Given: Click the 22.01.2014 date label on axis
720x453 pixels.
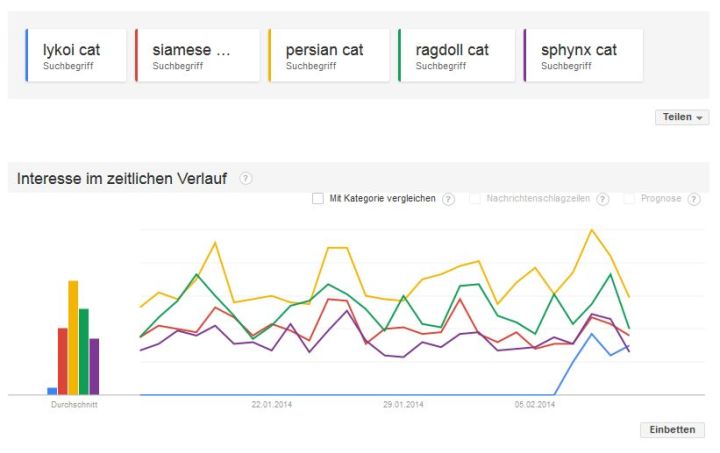Looking at the screenshot, I should (x=271, y=405).
